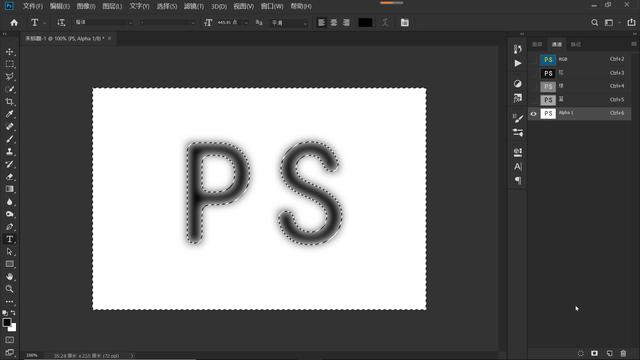Click the Home icon in options bar
640x360 pixels.
pyautogui.click(x=14, y=23)
